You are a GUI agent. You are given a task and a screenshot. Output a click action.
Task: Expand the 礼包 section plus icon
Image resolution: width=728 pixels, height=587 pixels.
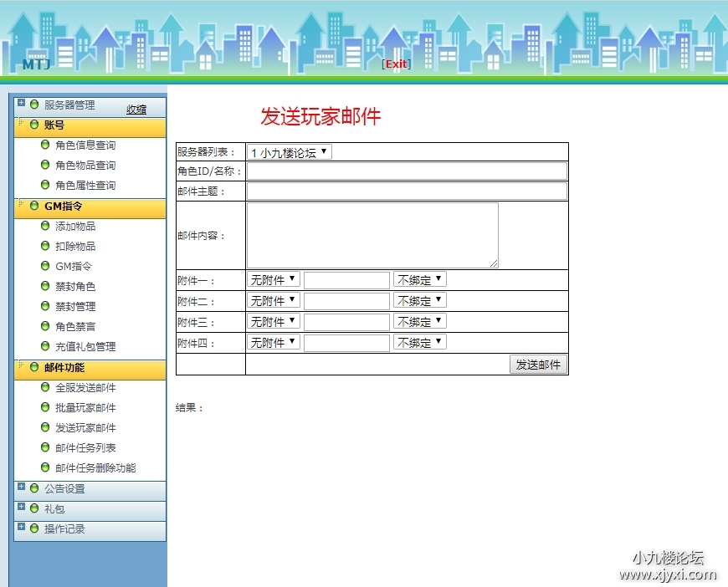22,507
